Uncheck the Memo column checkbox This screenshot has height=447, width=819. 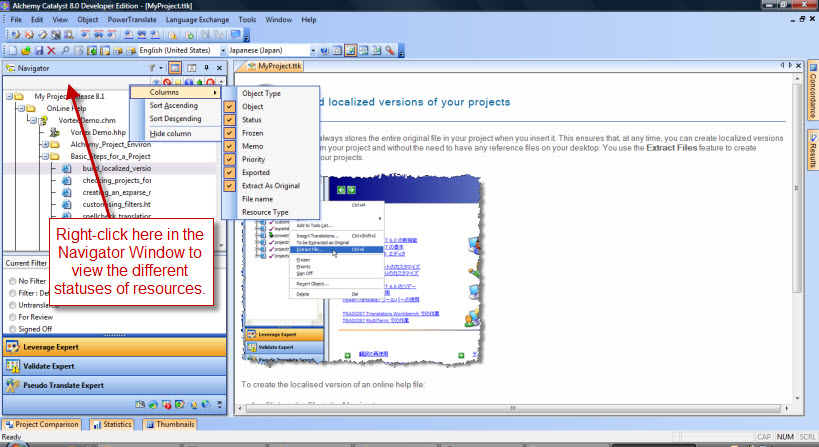pyautogui.click(x=229, y=146)
